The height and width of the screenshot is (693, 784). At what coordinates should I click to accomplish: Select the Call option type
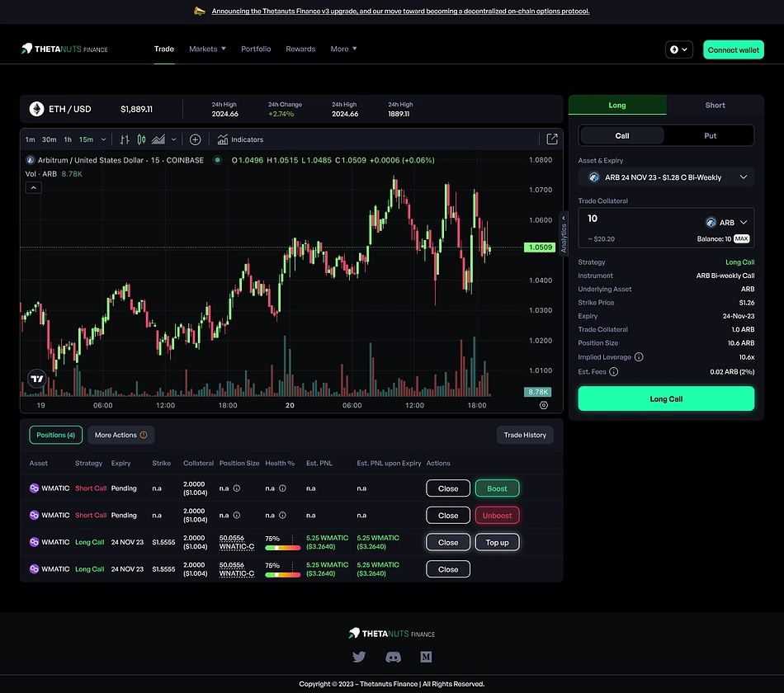(622, 135)
